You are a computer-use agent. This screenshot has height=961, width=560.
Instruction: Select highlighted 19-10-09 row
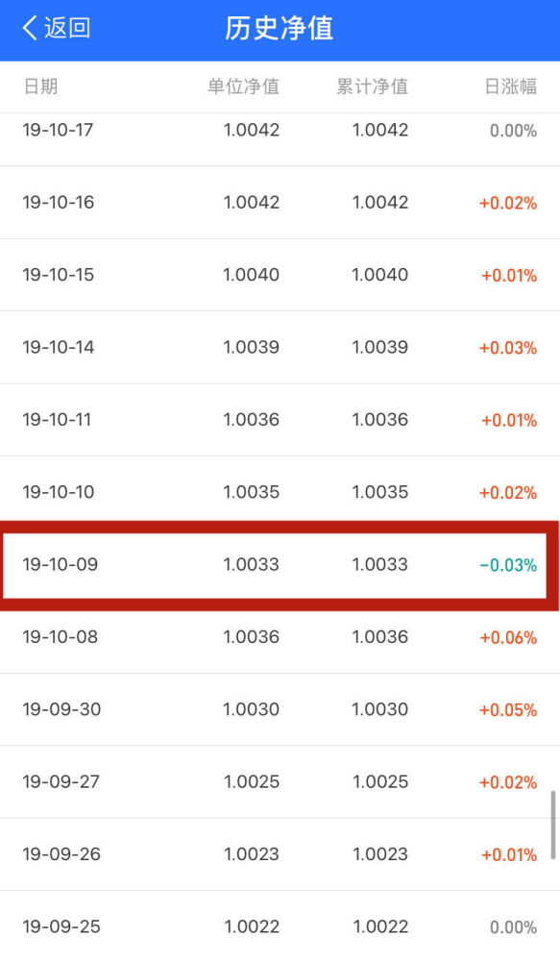(275, 564)
